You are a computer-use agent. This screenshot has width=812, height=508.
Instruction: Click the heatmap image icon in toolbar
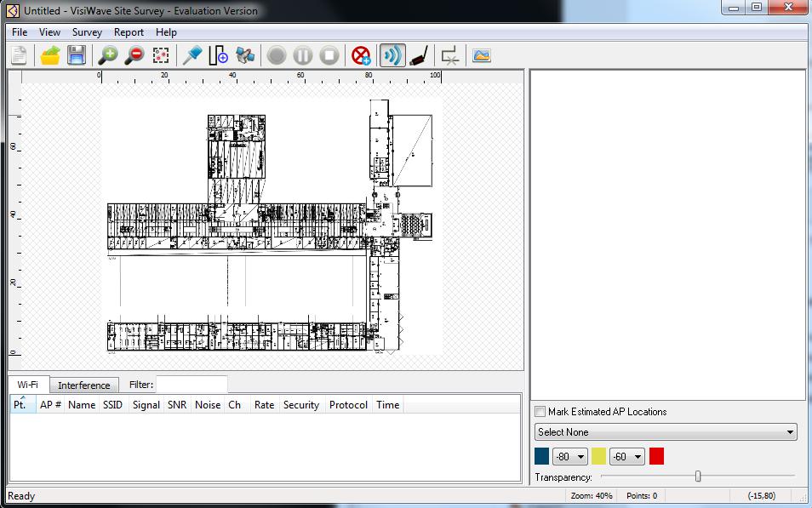(x=482, y=55)
